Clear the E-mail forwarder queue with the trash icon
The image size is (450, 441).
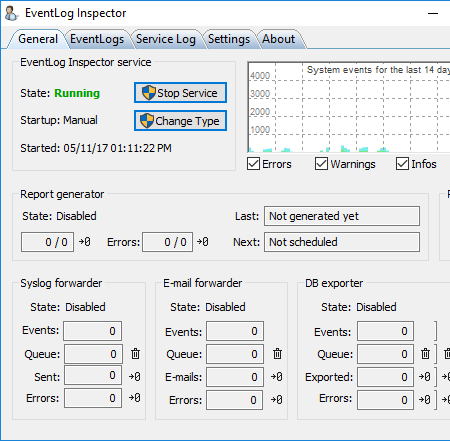[277, 353]
